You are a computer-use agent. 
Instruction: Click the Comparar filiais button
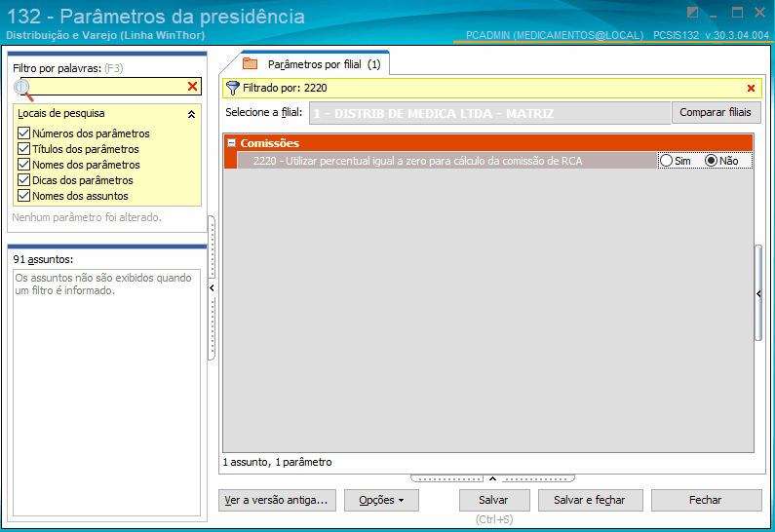point(716,112)
